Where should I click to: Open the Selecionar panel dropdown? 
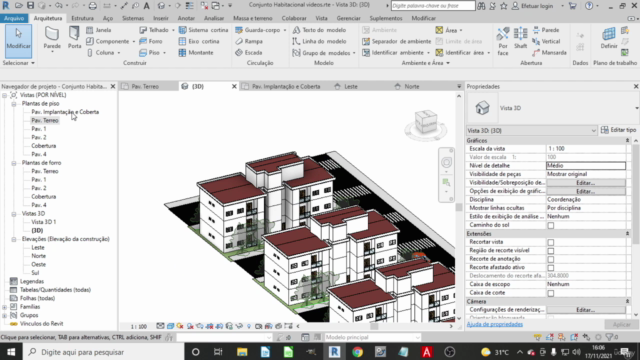18,63
